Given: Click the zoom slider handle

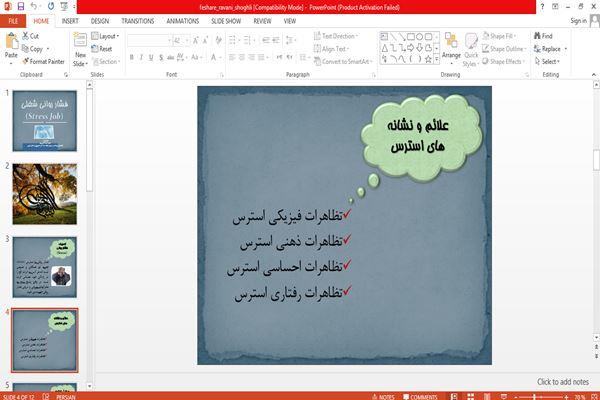Looking at the screenshot, I should tap(534, 397).
